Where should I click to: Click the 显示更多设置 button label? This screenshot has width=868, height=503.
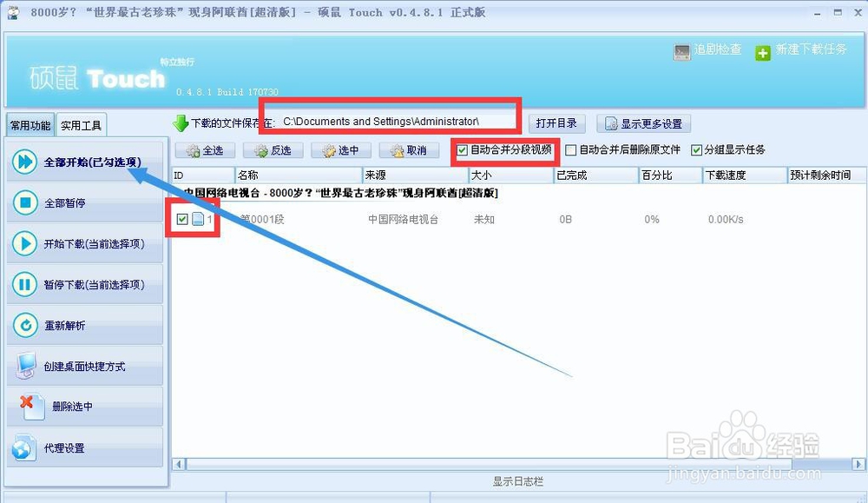652,124
